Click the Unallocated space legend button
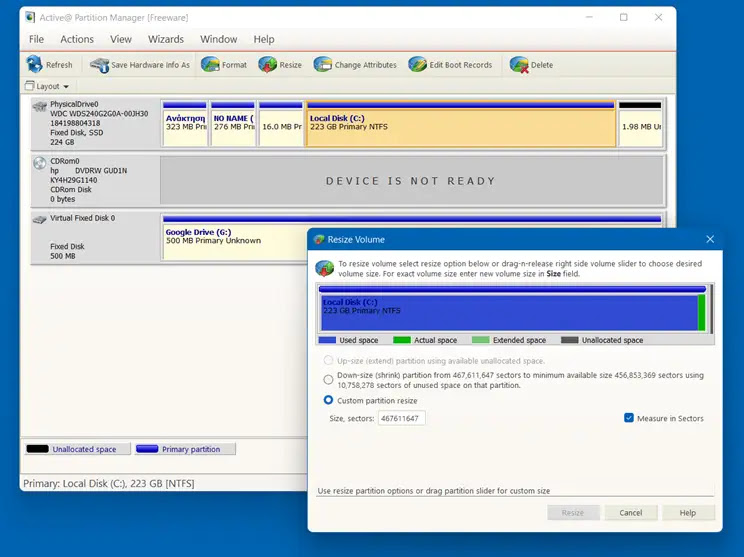 click(77, 449)
